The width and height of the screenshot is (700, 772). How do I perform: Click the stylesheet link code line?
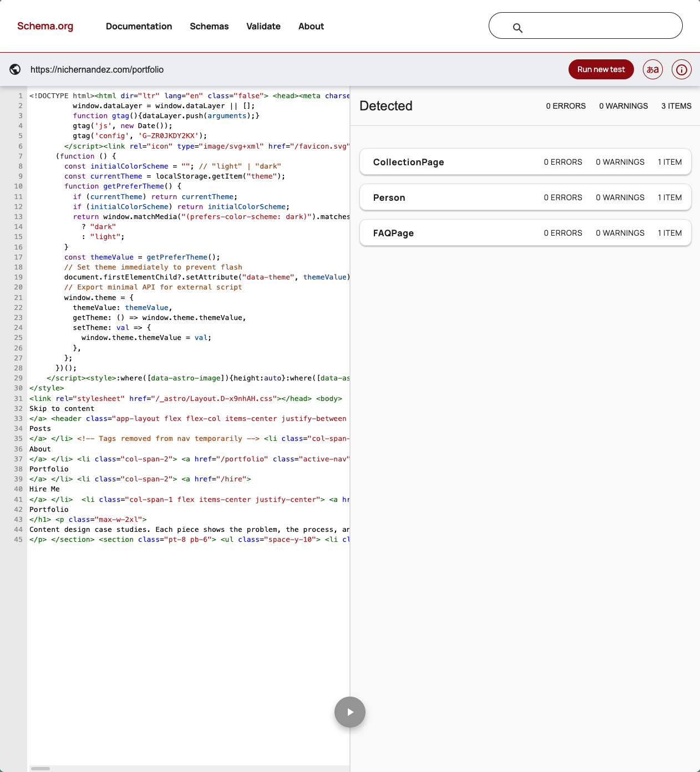(186, 399)
